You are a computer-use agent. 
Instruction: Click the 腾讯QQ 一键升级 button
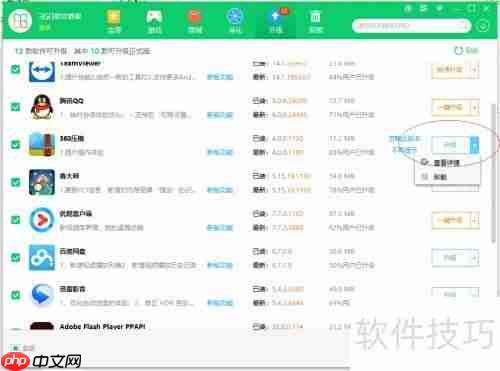pos(450,107)
